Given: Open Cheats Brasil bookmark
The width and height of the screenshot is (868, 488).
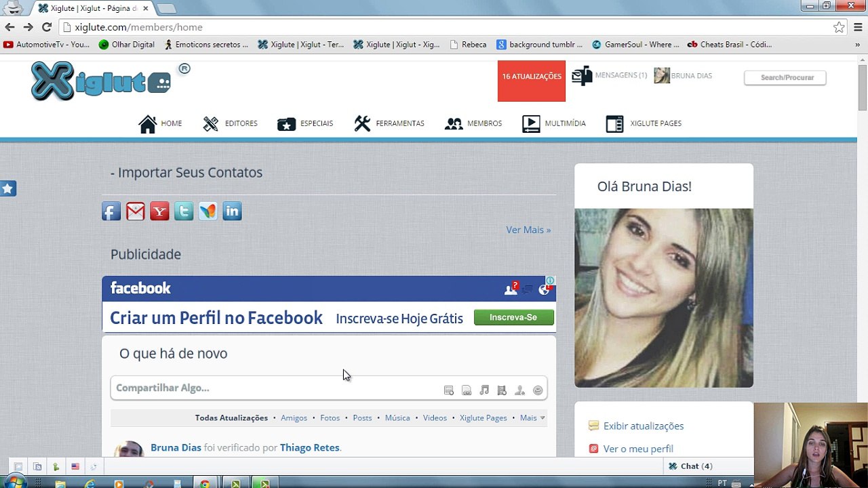Looking at the screenshot, I should (730, 45).
